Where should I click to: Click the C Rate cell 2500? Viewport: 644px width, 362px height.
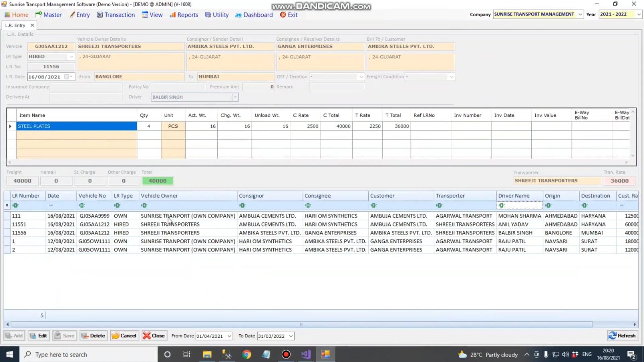(x=305, y=126)
